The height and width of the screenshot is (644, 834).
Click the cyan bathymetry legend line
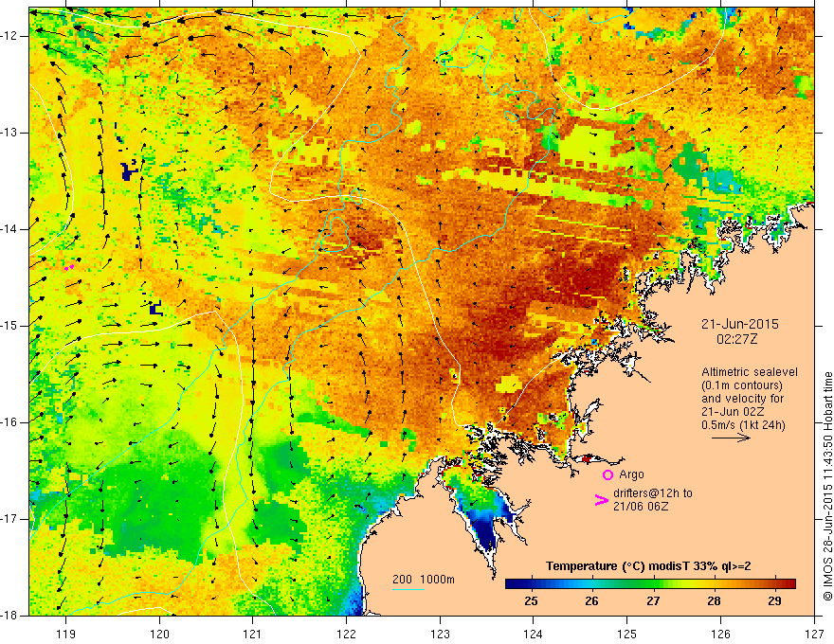tap(408, 590)
